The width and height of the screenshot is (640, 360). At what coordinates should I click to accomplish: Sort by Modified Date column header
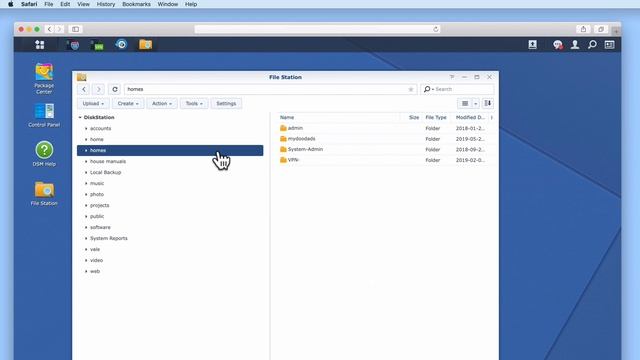(470, 118)
